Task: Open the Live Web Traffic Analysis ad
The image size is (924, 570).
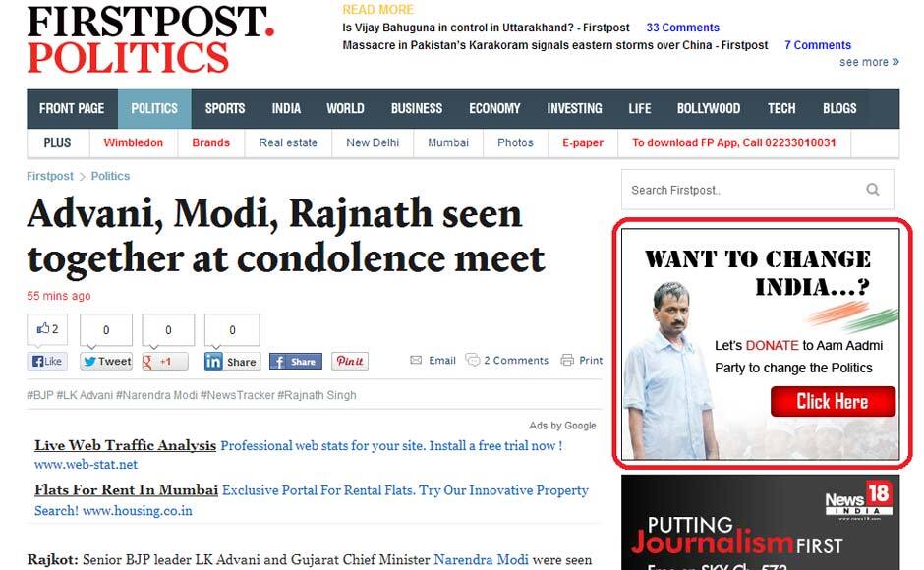Action: pos(125,445)
